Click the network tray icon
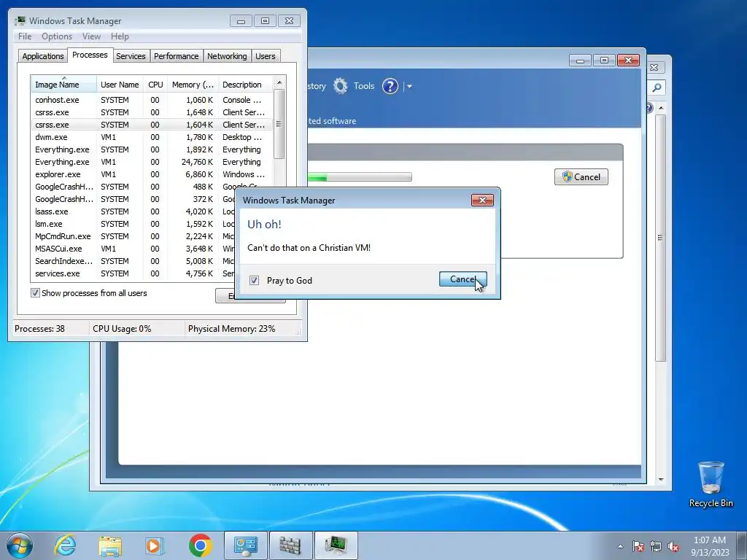 pos(656,546)
